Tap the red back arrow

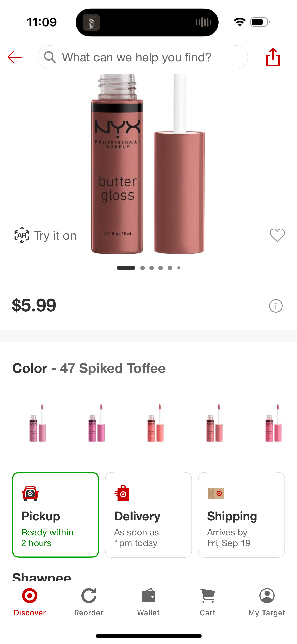coord(15,57)
